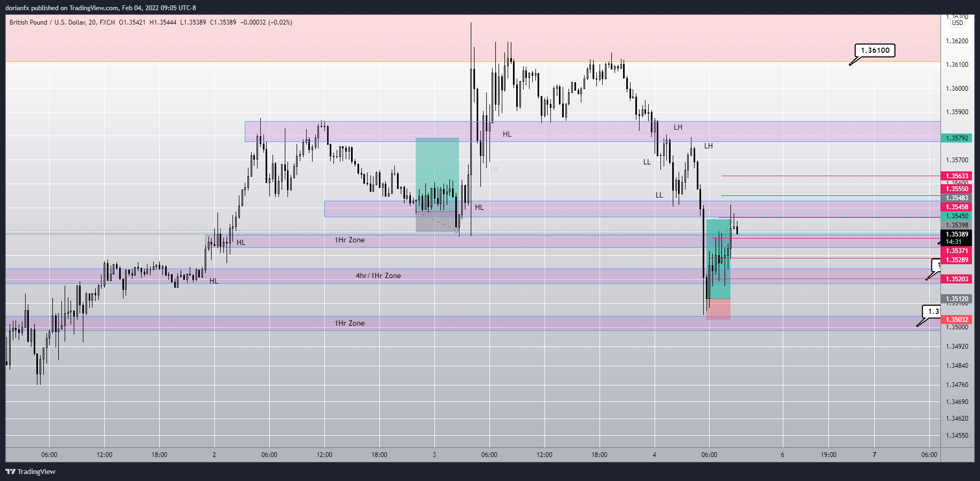Screen dimensions: 980x481
Task: Click the 1.34920 price axis tick
Action: pyautogui.click(x=956, y=346)
